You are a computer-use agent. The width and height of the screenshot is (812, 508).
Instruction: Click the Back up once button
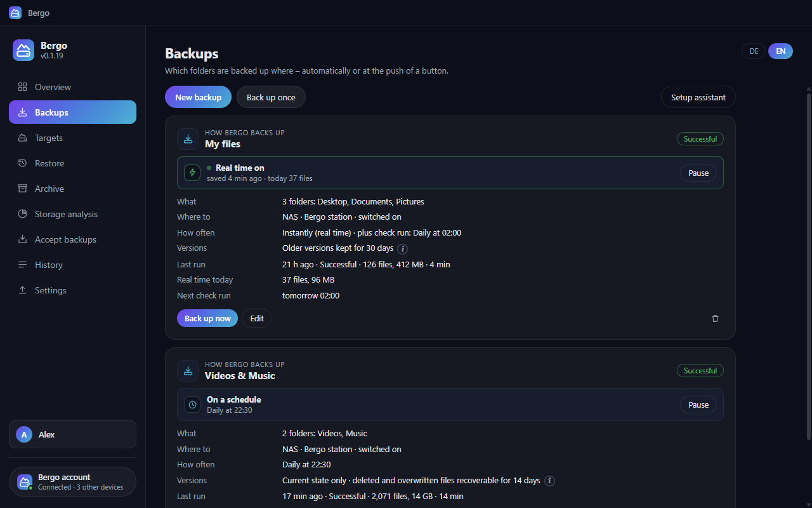tap(271, 97)
